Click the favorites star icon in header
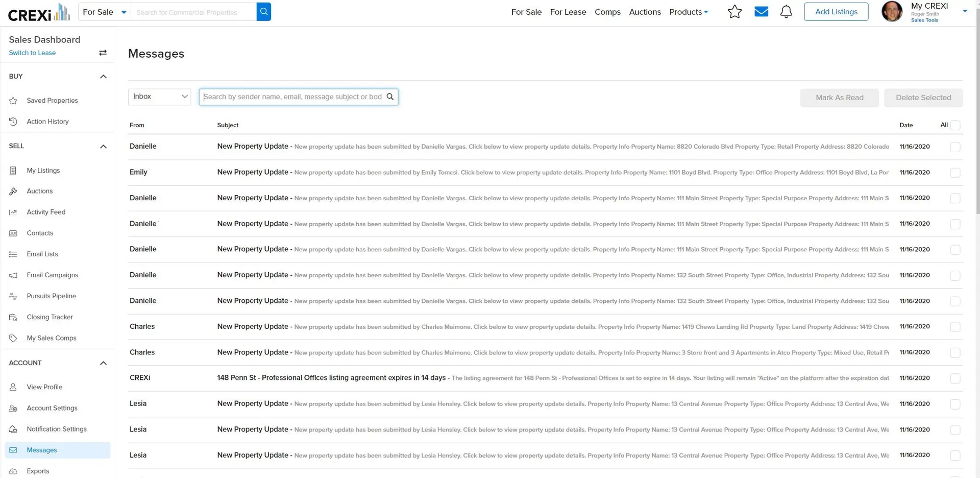This screenshot has width=980, height=478. click(734, 12)
